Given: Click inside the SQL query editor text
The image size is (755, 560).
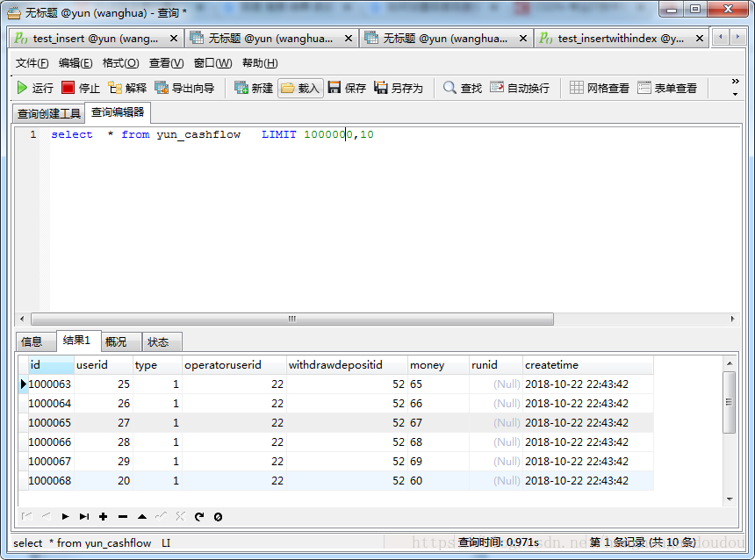Looking at the screenshot, I should click(212, 135).
